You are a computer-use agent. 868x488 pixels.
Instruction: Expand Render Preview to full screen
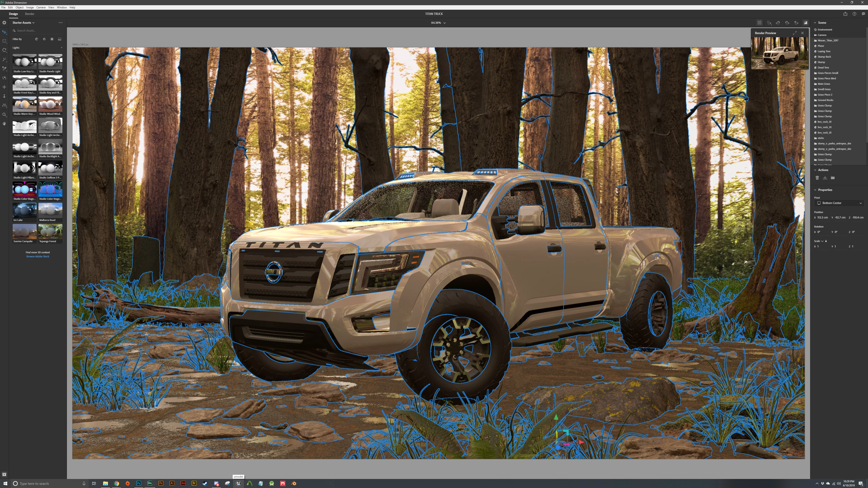(x=795, y=33)
